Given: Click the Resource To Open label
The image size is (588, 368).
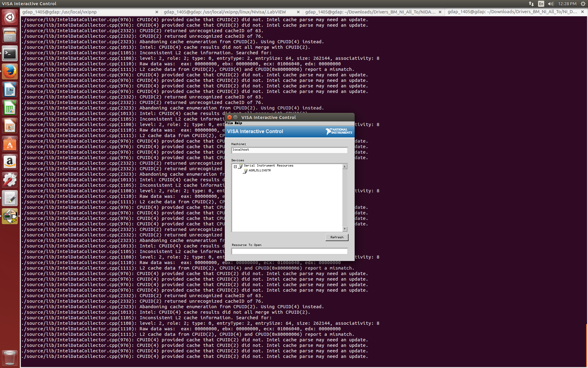Looking at the screenshot, I should click(247, 245).
